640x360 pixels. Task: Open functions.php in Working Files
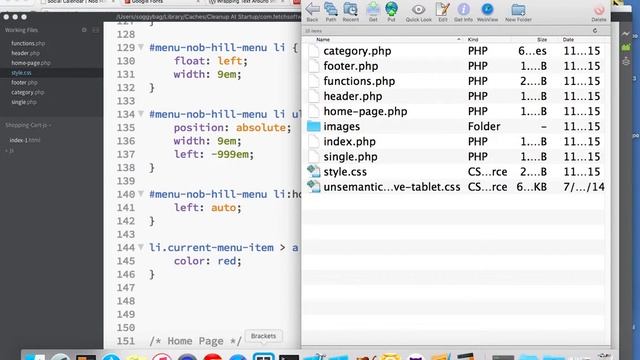click(x=28, y=43)
